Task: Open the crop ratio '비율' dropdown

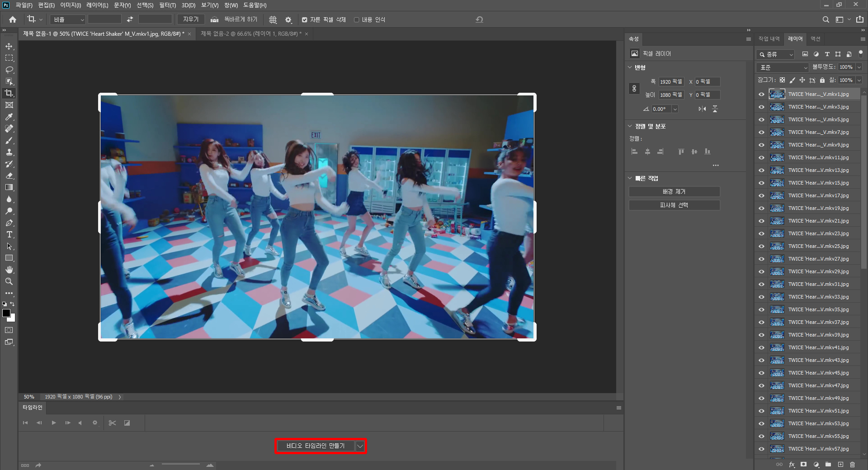Action: point(67,19)
